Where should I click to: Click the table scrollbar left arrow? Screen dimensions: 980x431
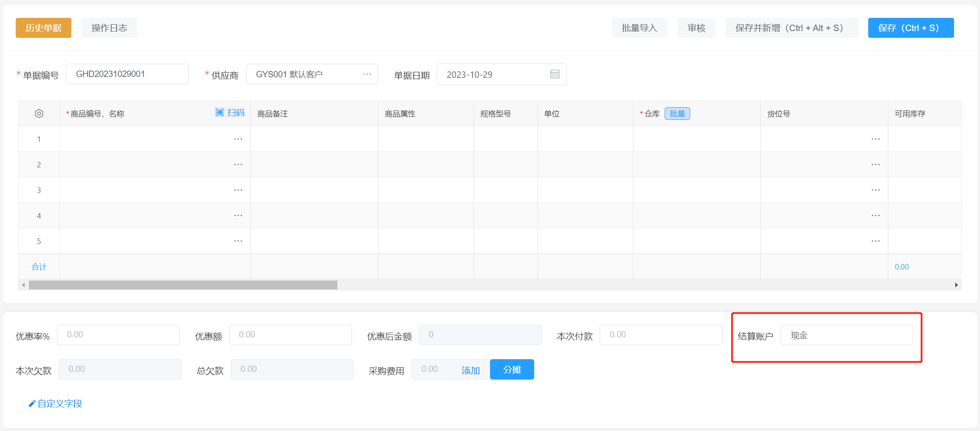pyautogui.click(x=23, y=285)
